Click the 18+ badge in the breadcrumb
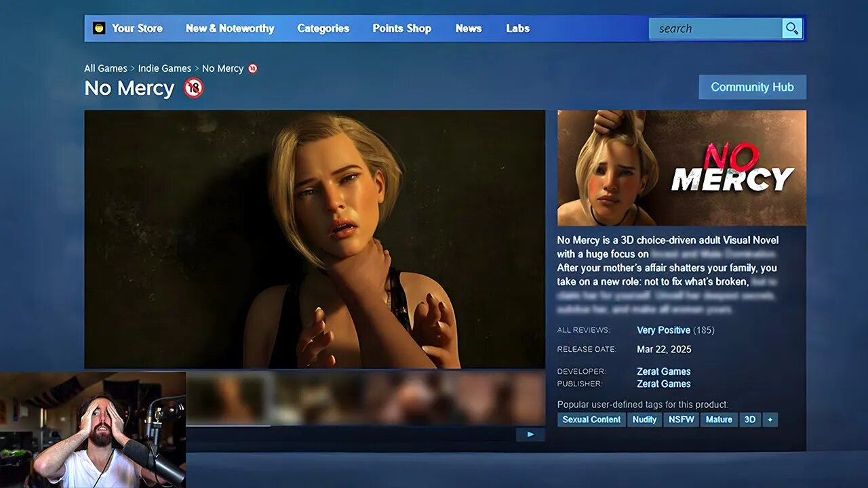868x488 pixels. (253, 68)
